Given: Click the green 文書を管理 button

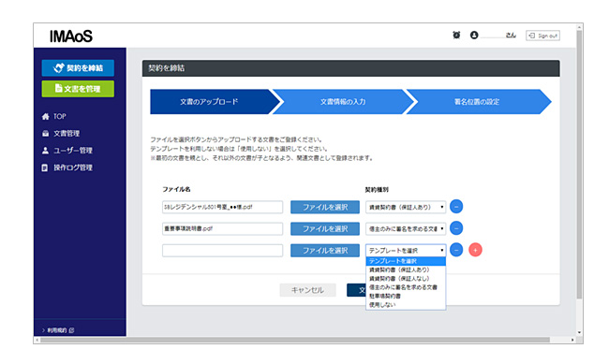Looking at the screenshot, I should (78, 89).
